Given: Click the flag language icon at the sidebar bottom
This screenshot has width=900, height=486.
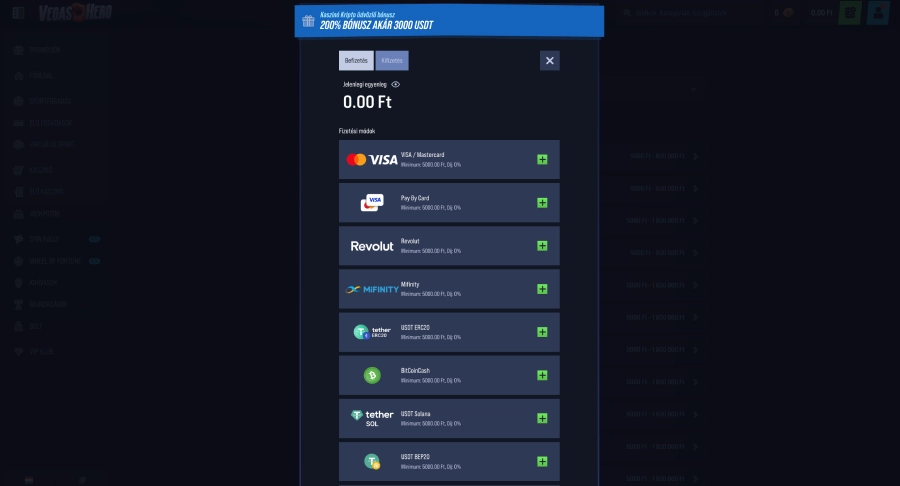Looking at the screenshot, I should pos(29,480).
